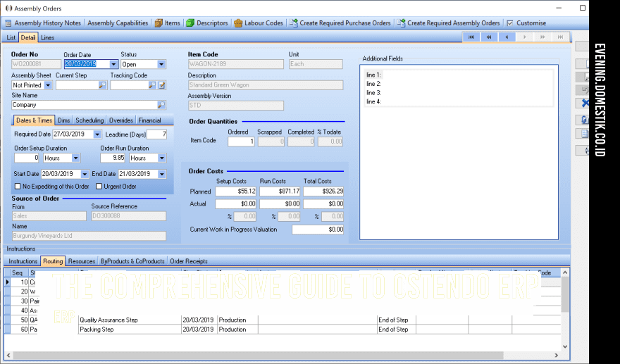Click the horizontal scrollbar right arrow
Viewport: 620px width, 364px height.
point(556,355)
